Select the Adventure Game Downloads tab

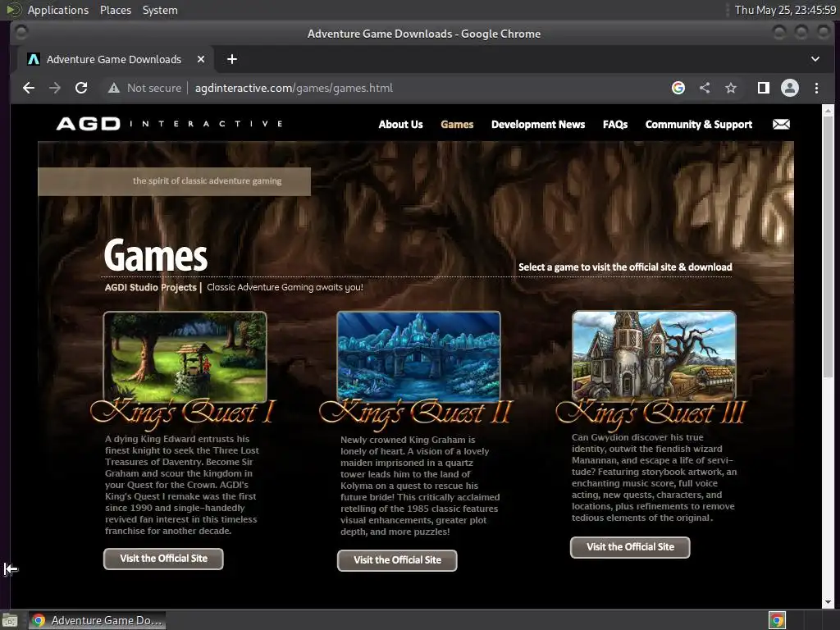click(114, 59)
